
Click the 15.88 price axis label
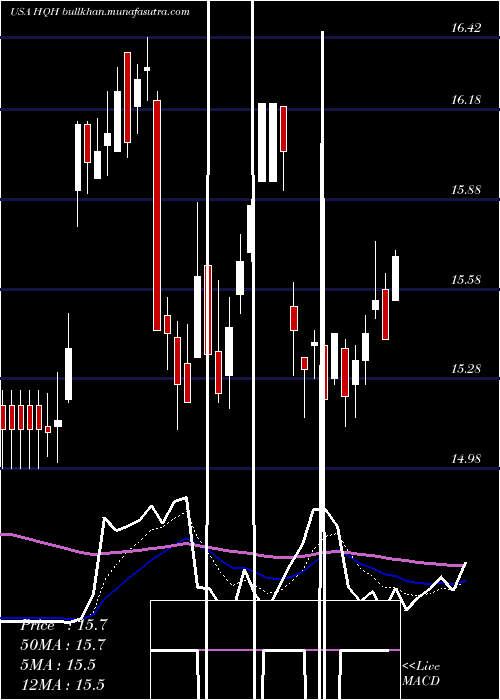[x=467, y=190]
